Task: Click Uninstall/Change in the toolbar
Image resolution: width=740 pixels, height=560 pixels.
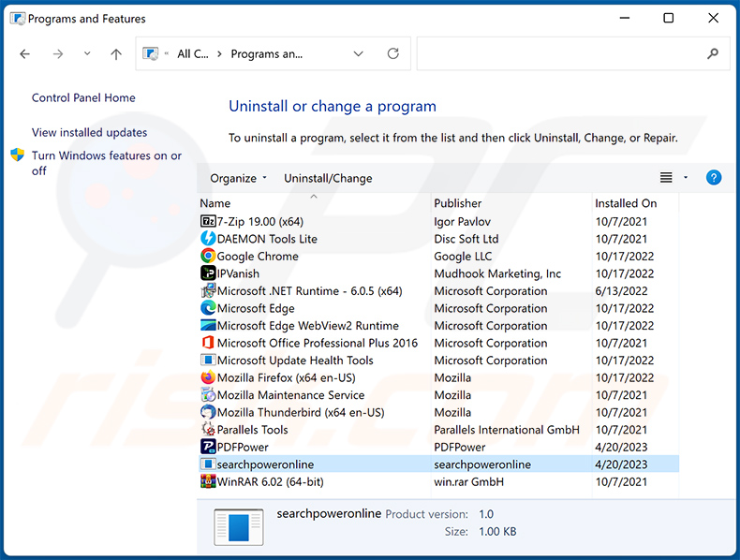Action: pos(328,178)
